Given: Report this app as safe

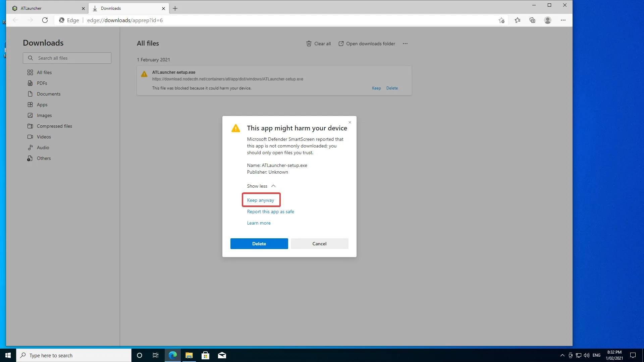Looking at the screenshot, I should (270, 212).
